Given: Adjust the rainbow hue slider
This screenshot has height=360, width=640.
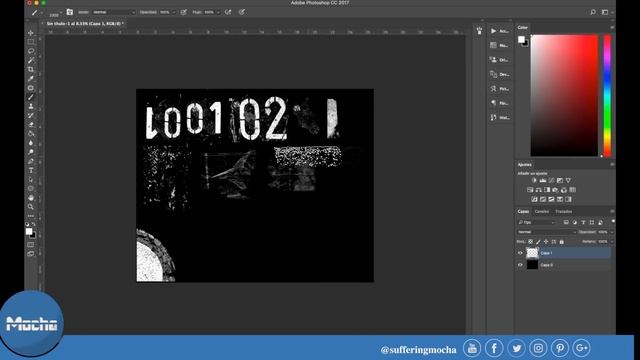Looking at the screenshot, I should [x=607, y=95].
